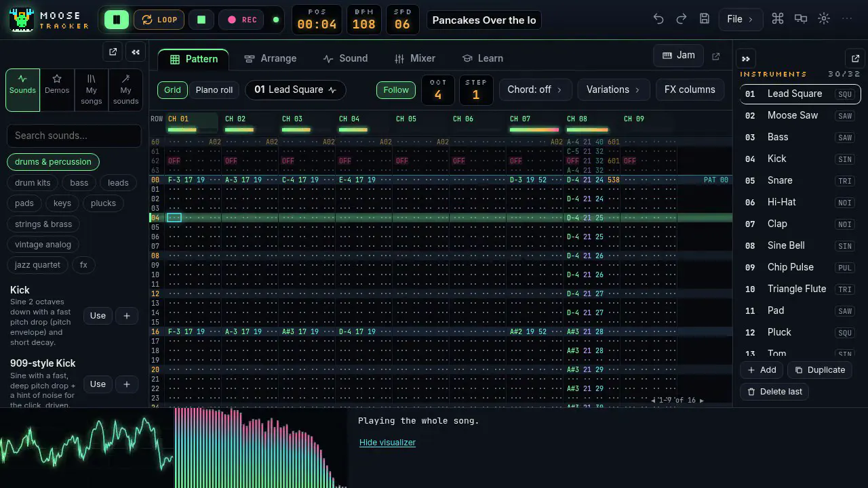Switch to the Sound tab
The image size is (868, 488).
pos(345,58)
